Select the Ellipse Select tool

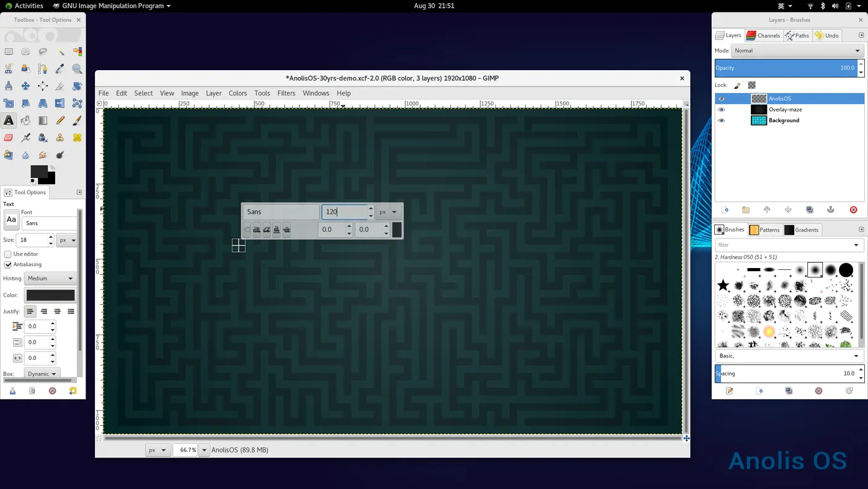click(25, 52)
